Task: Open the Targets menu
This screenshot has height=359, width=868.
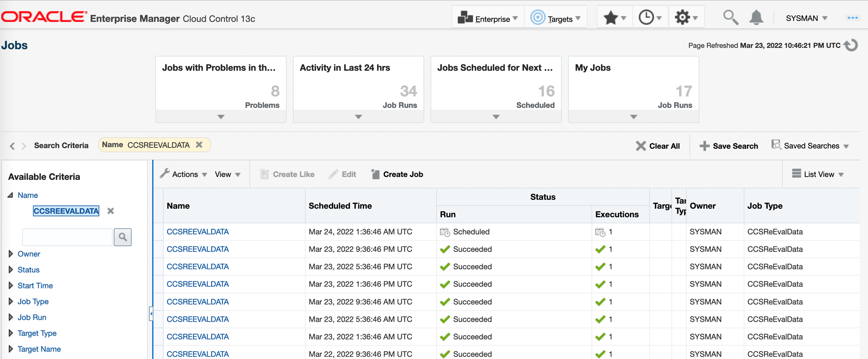Action: [556, 18]
